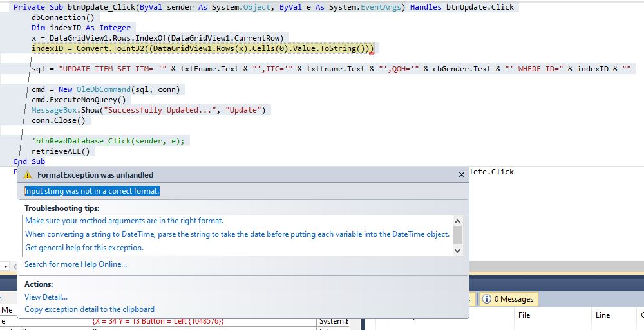Select the 'Me' row in Locals window
Image resolution: width=644 pixels, height=330 pixels.
pyautogui.click(x=8, y=310)
